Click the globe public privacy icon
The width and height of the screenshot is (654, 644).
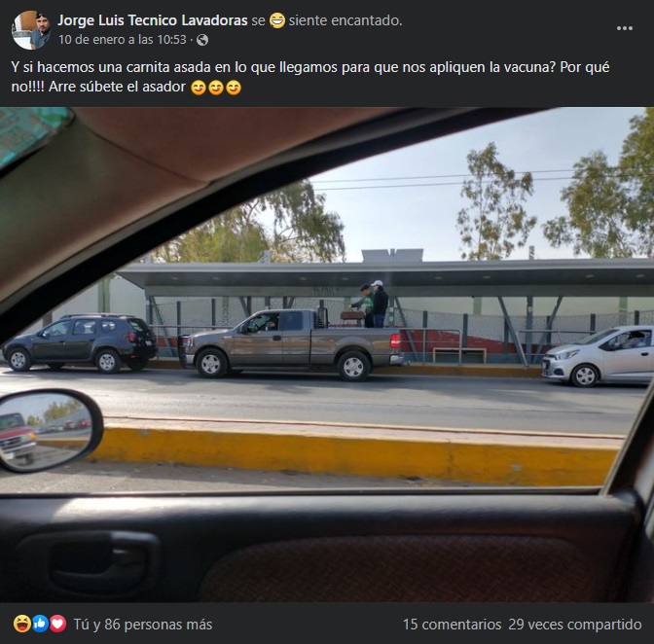pos(202,40)
